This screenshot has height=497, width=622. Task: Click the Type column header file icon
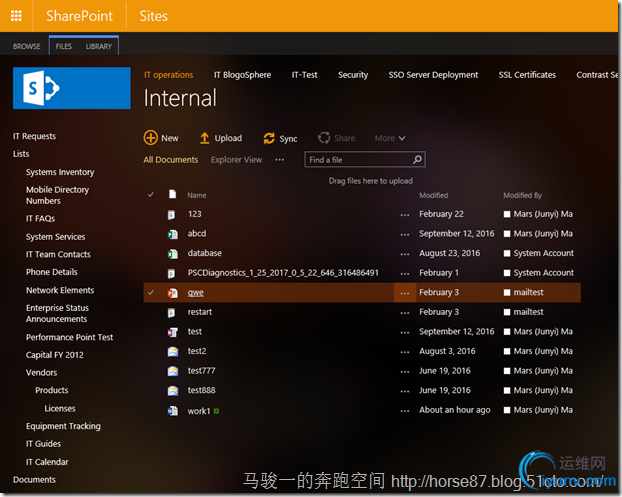coord(173,194)
